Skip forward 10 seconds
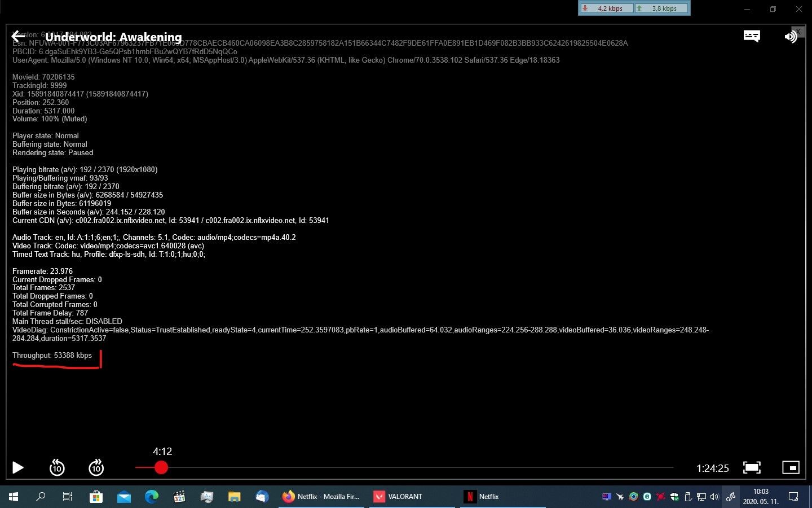This screenshot has height=508, width=812. pos(96,467)
